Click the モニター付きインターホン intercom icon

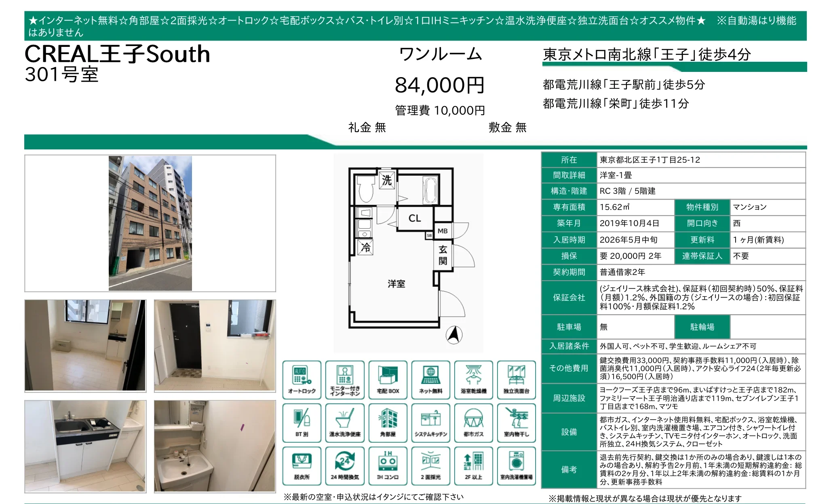[x=344, y=380]
